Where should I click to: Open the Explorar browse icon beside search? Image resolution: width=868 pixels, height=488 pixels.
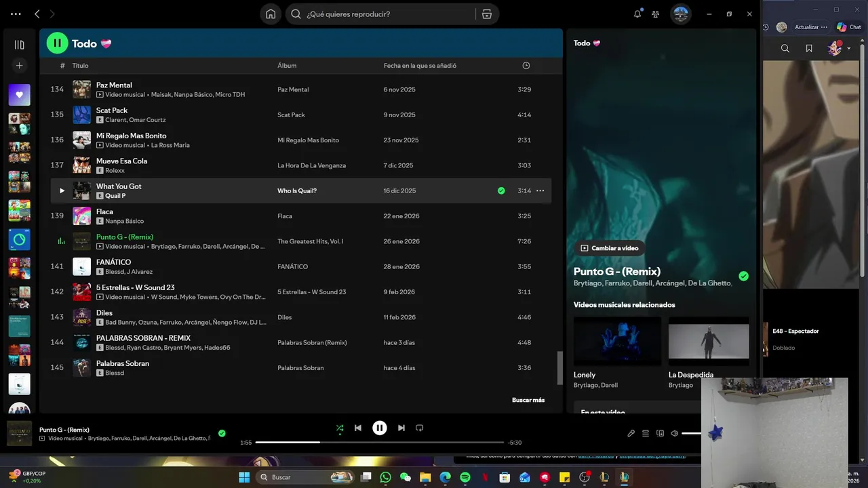pos(486,14)
